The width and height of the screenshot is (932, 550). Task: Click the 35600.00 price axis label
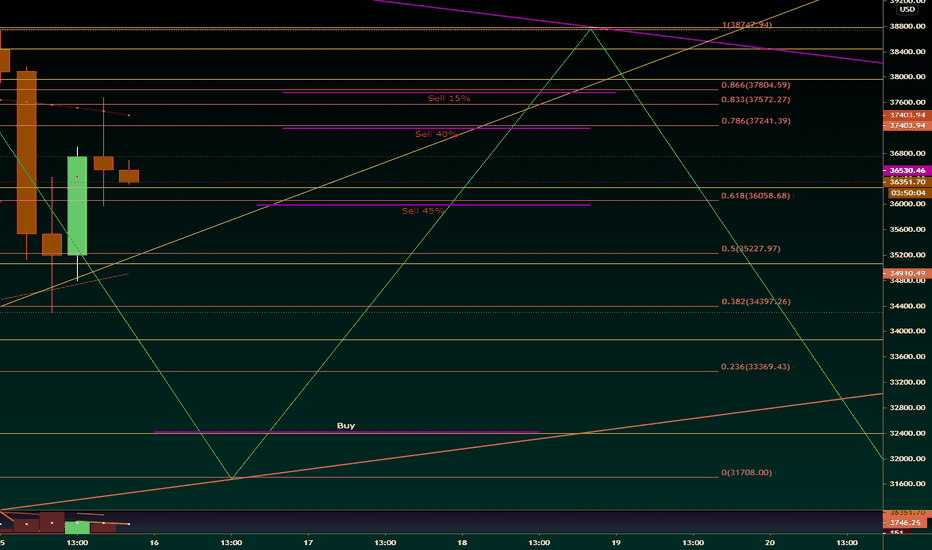tap(908, 230)
